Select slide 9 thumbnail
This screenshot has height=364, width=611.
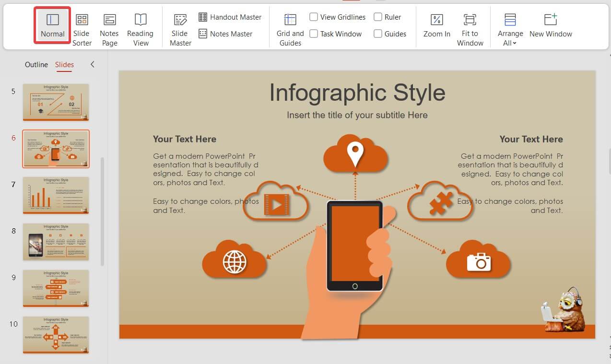[x=56, y=288]
